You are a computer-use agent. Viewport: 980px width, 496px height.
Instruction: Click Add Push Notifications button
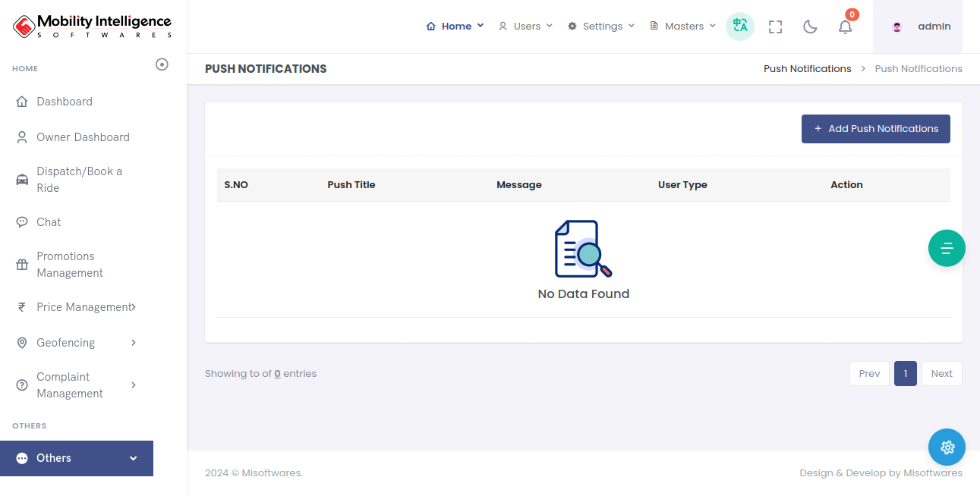(875, 129)
